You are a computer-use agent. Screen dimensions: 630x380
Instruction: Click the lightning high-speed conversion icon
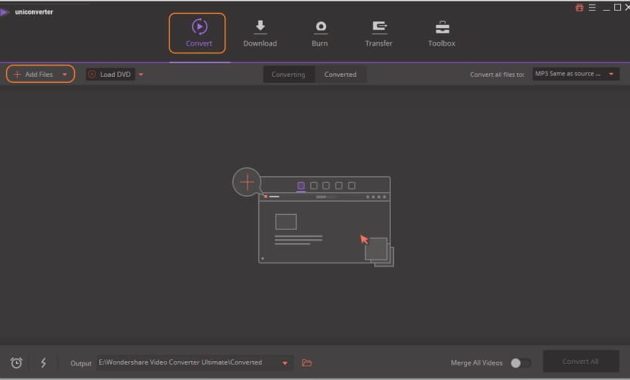(x=43, y=363)
